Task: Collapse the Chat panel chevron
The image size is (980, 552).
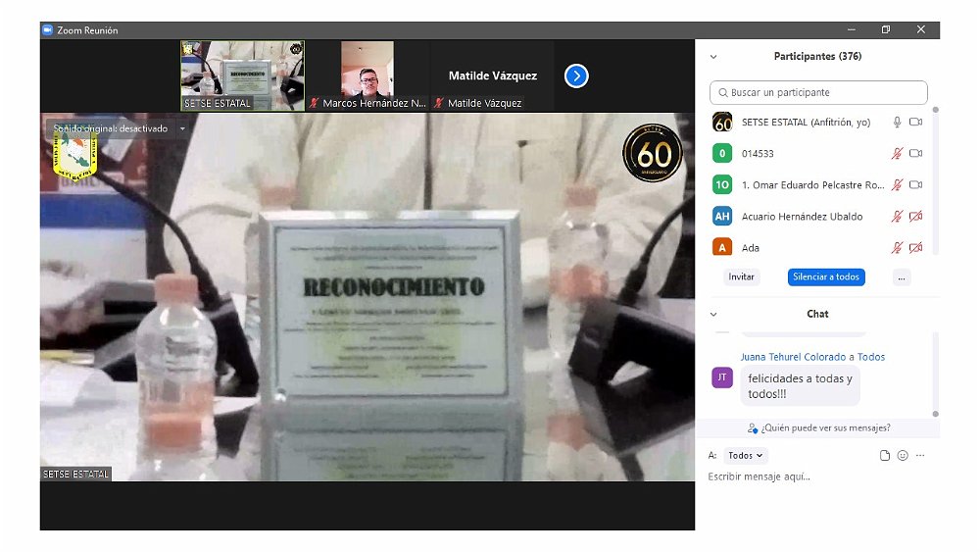Action: (713, 315)
